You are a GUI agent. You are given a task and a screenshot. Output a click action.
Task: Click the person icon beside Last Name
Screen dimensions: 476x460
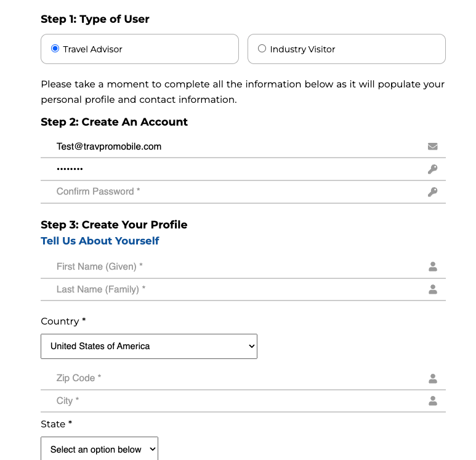coord(433,289)
